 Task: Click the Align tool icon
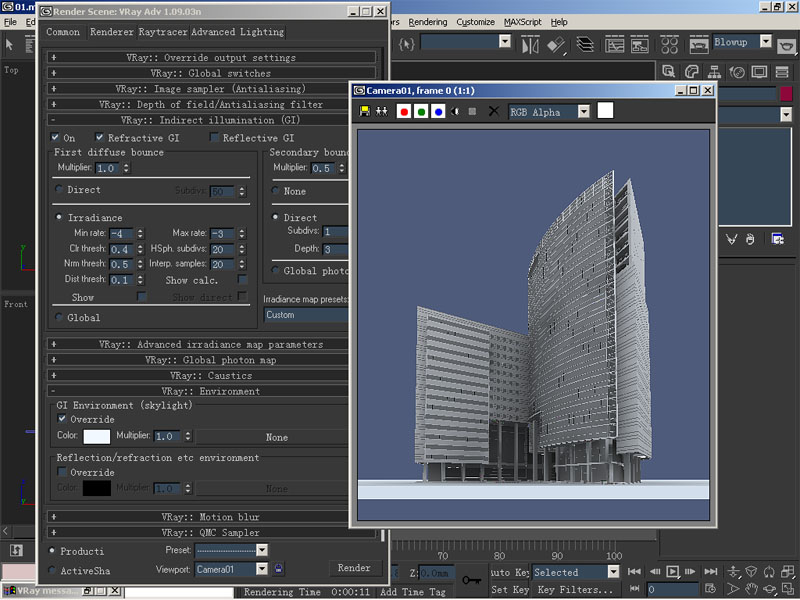pyautogui.click(x=556, y=45)
